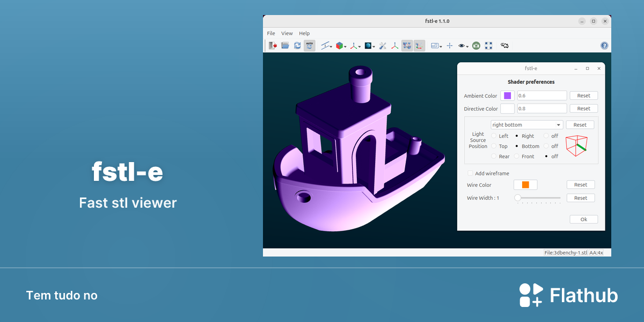This screenshot has width=644, height=322.
Task: Pick the purple Ambient Color swatch
Action: coord(508,96)
